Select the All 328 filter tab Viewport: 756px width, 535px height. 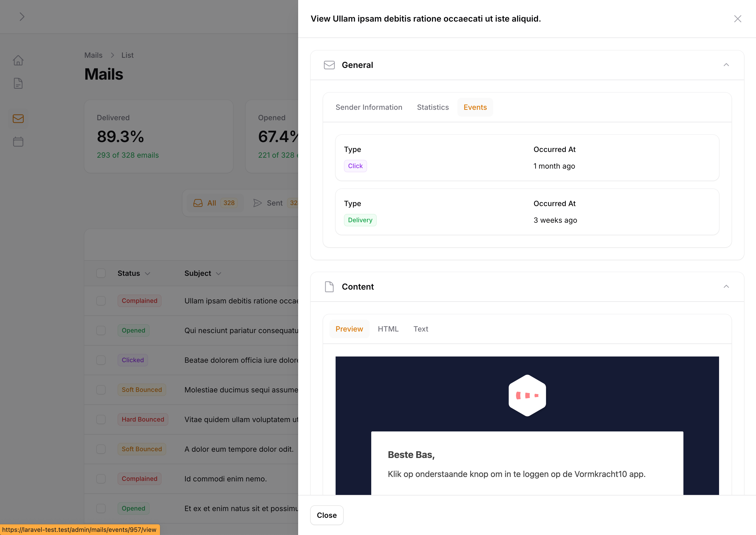point(215,203)
